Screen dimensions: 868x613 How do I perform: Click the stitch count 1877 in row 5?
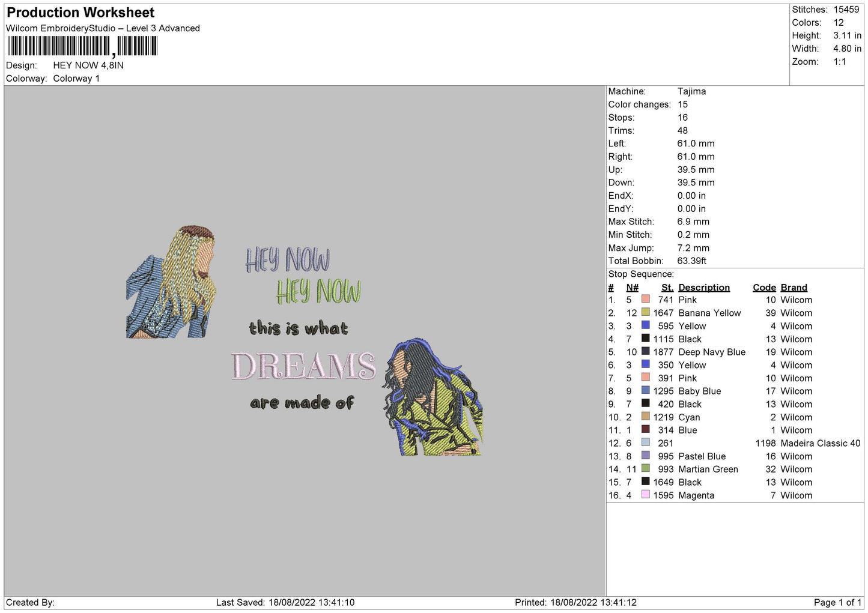click(663, 352)
